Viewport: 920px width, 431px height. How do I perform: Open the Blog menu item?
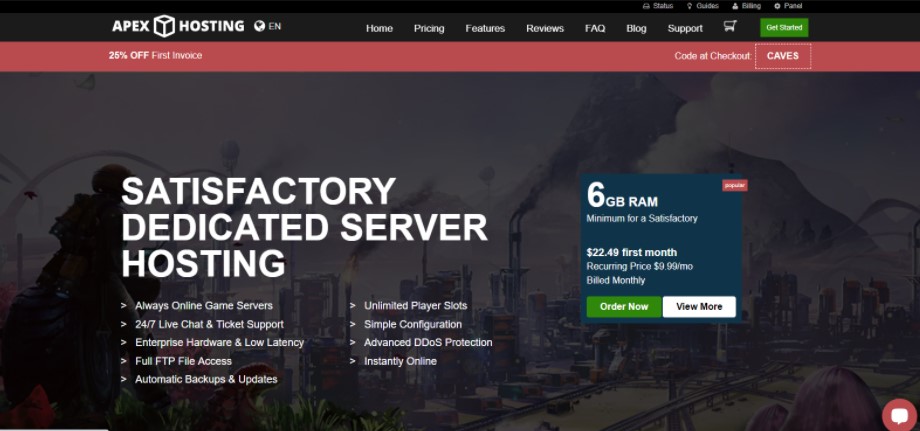636,28
